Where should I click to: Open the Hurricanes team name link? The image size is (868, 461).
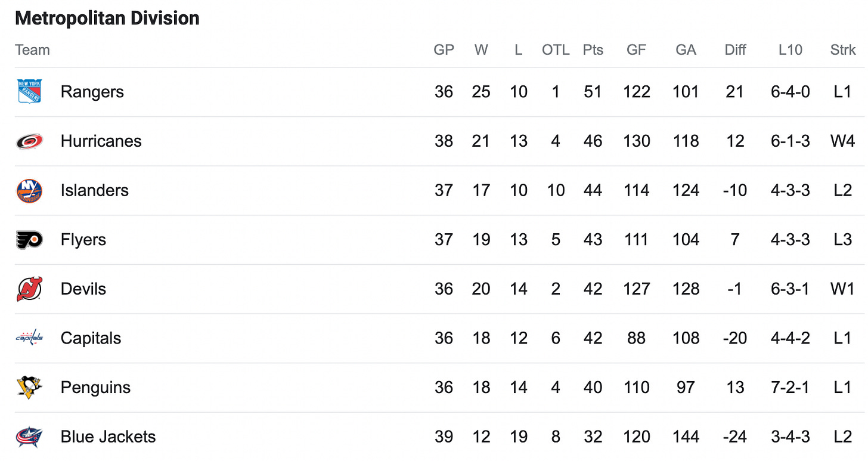pos(101,141)
